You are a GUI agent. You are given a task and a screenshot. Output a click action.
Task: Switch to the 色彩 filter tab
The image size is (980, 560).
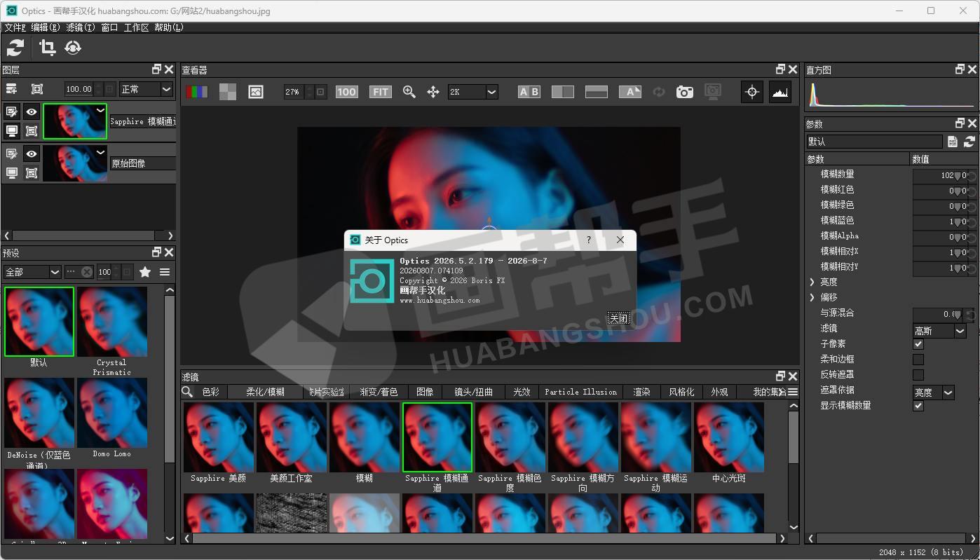211,392
